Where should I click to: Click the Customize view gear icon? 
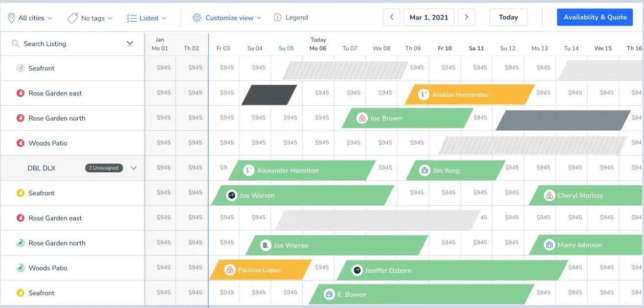click(x=197, y=18)
